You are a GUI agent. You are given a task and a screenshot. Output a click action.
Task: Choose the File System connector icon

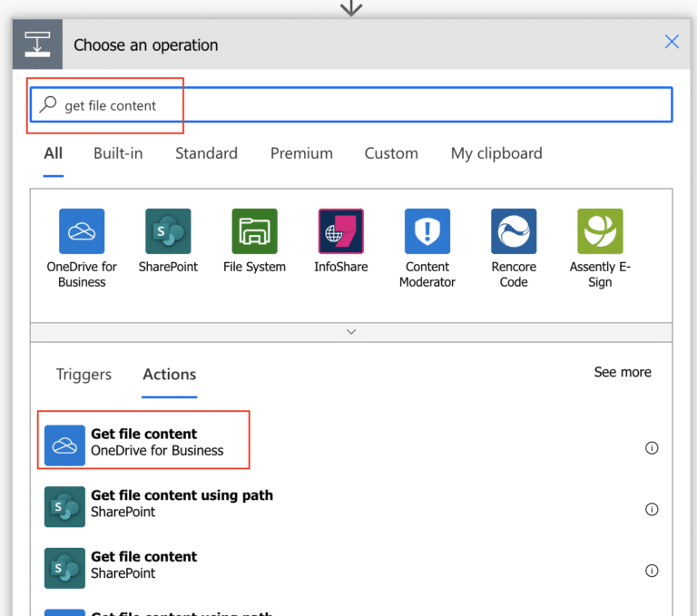click(x=254, y=231)
